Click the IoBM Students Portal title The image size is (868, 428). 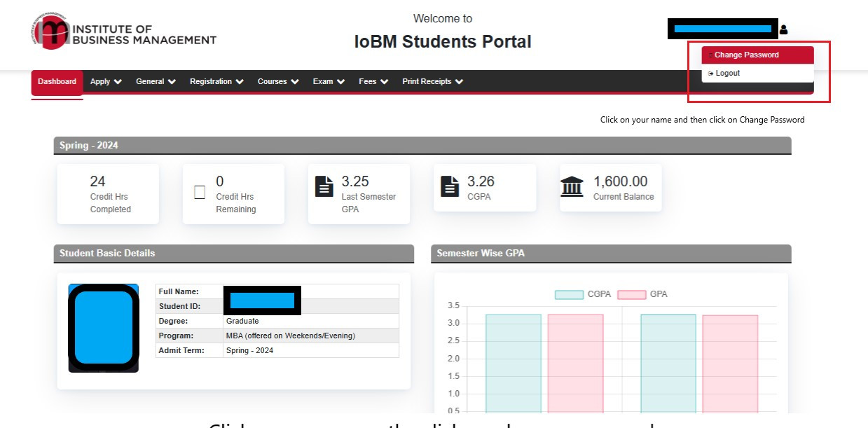coord(443,42)
